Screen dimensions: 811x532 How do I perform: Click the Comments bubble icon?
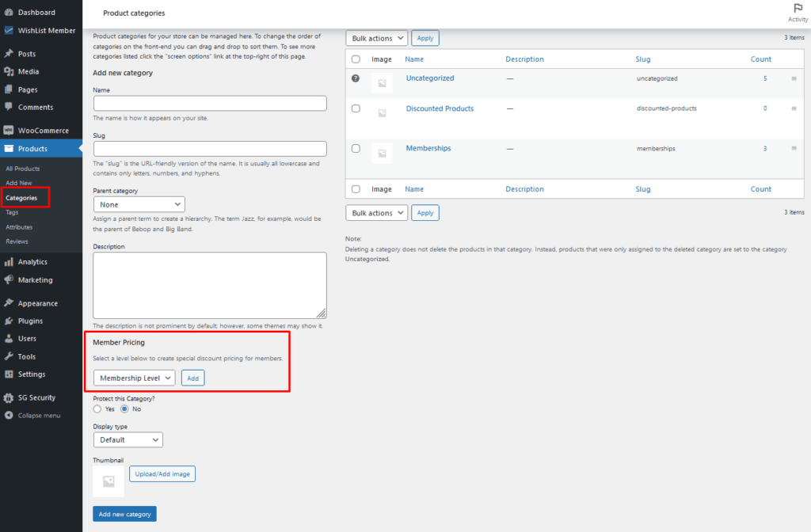point(9,107)
